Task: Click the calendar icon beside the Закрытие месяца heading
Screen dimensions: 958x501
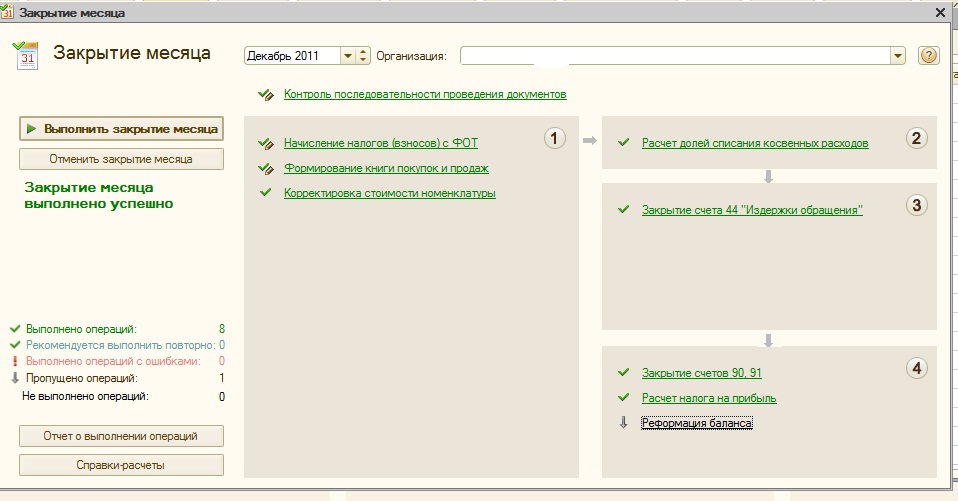Action: coord(28,54)
